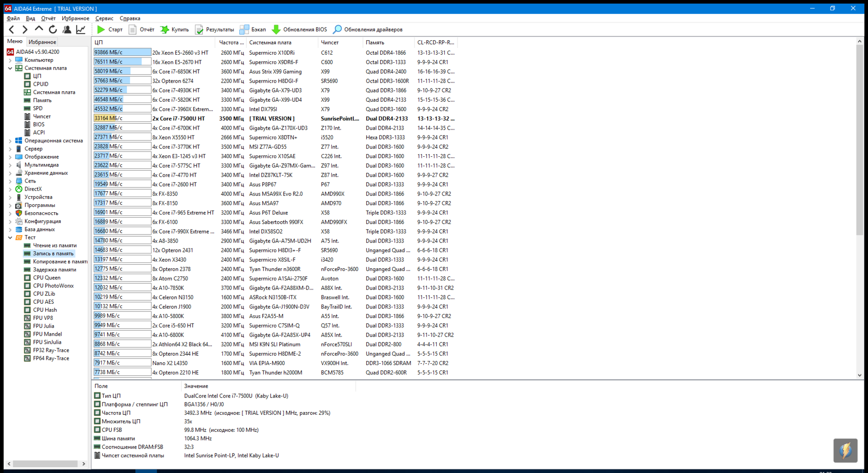Show Результаты in the toolbar

214,30
